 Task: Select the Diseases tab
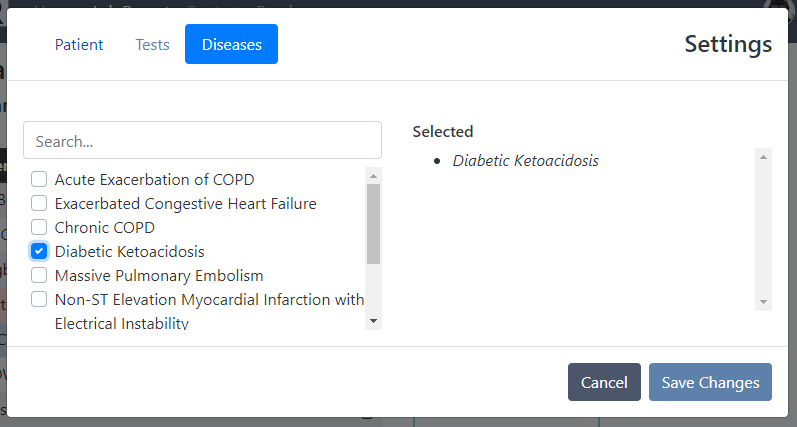click(231, 44)
